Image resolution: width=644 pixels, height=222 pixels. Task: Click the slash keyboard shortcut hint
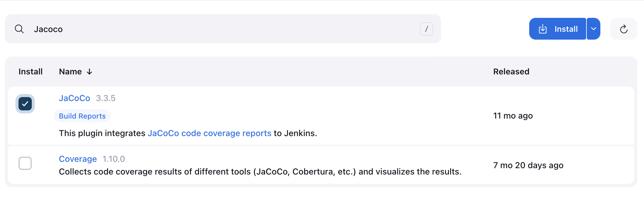click(x=426, y=29)
